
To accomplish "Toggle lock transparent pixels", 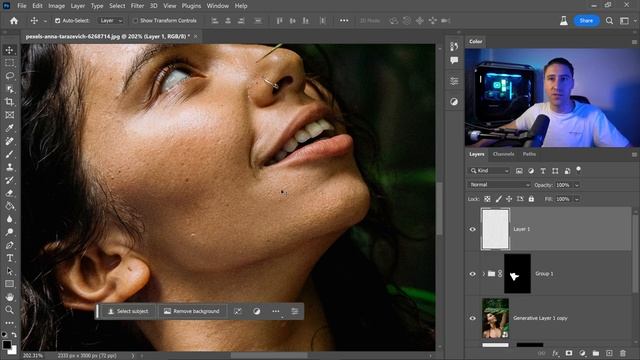I will tap(487, 199).
